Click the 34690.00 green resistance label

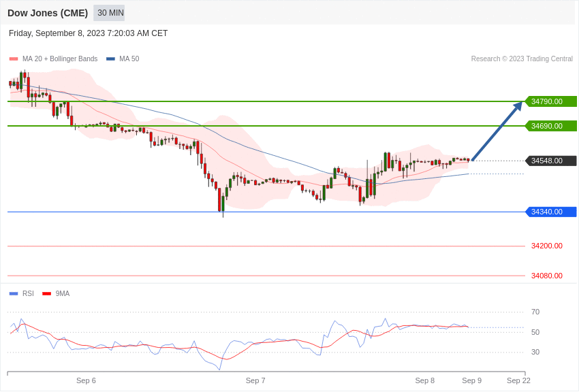pyautogui.click(x=550, y=126)
